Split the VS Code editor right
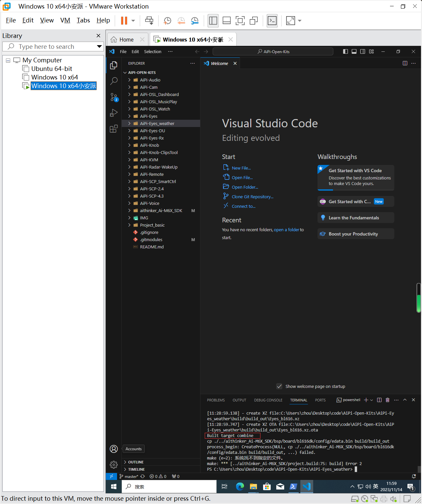Image resolution: width=422 pixels, height=504 pixels. click(405, 63)
